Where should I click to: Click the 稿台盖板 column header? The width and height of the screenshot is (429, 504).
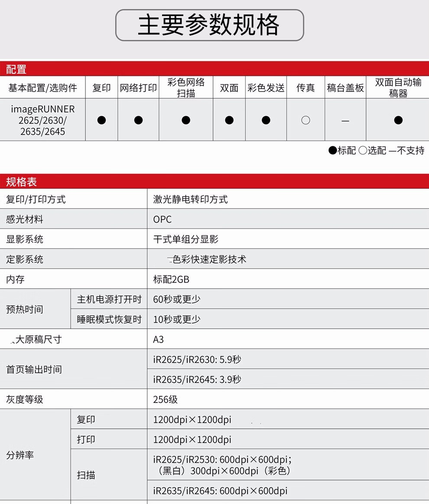[x=345, y=88]
